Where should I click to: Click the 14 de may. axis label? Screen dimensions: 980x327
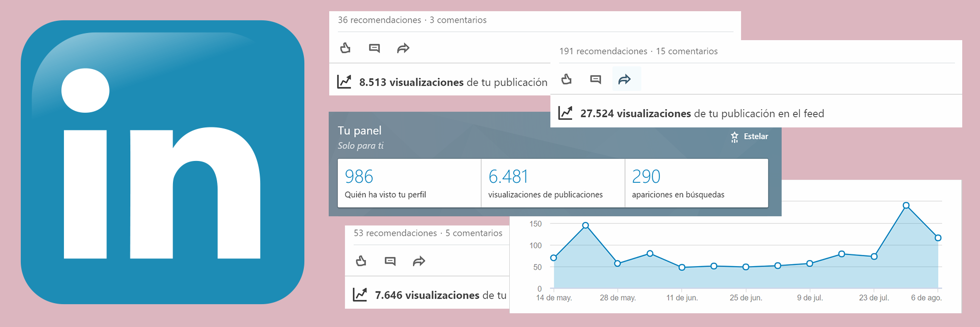(554, 298)
